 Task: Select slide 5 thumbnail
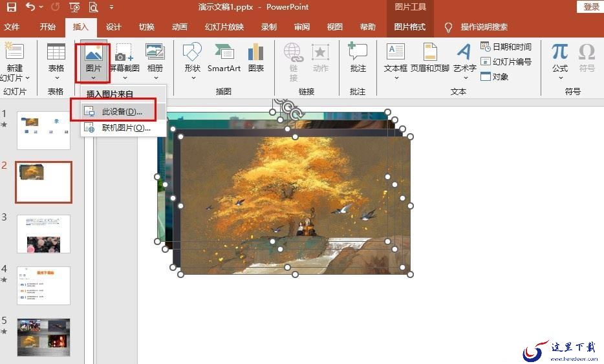tap(43, 337)
